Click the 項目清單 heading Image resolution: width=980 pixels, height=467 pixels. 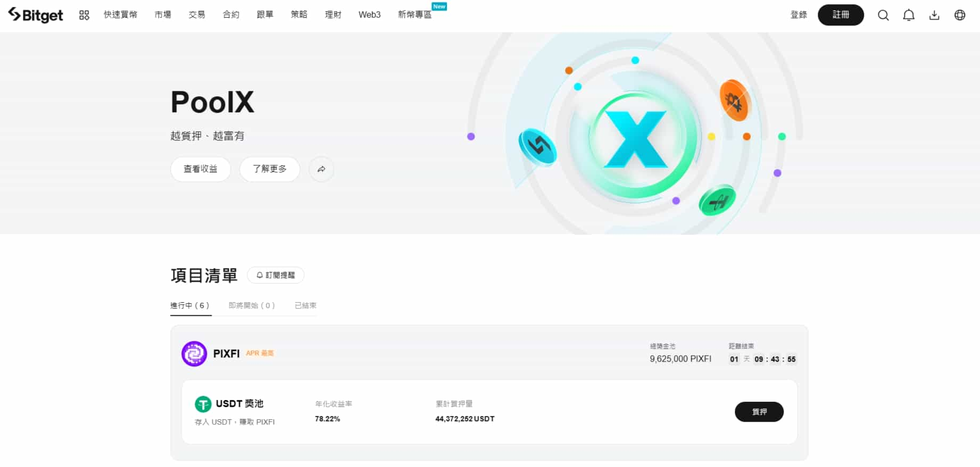point(204,276)
